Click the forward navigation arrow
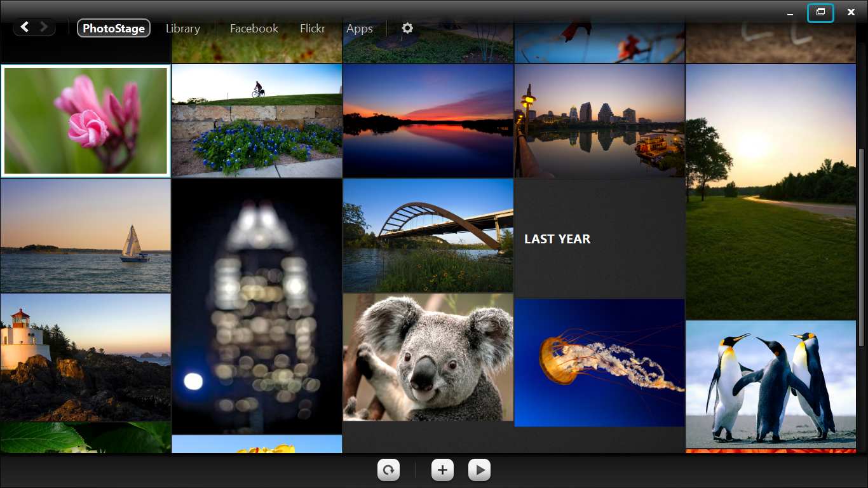This screenshot has height=488, width=868. click(x=44, y=27)
